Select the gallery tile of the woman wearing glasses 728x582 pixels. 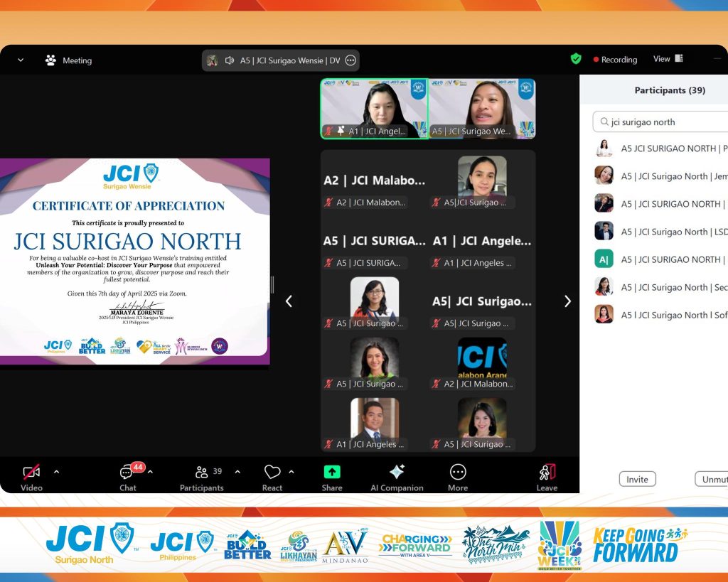click(374, 301)
